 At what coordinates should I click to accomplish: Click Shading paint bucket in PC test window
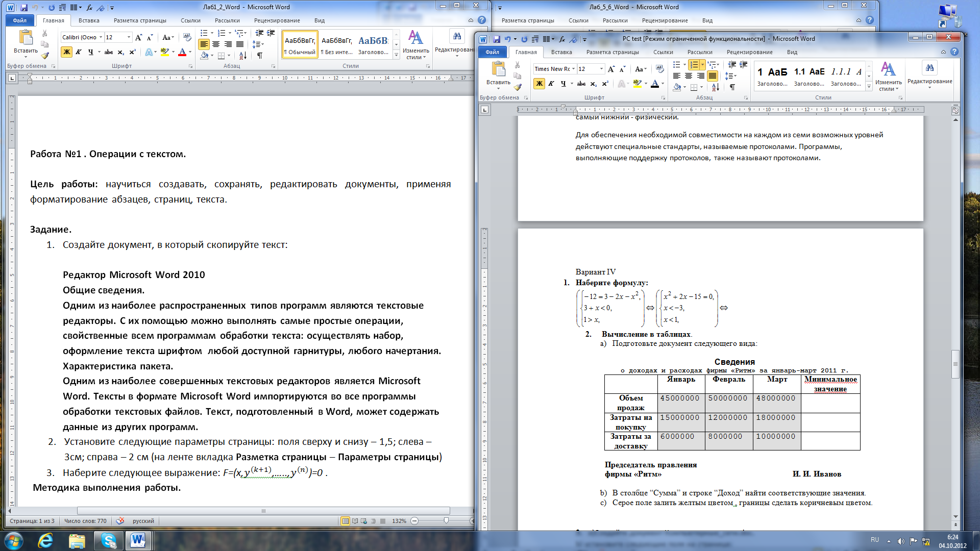point(677,87)
